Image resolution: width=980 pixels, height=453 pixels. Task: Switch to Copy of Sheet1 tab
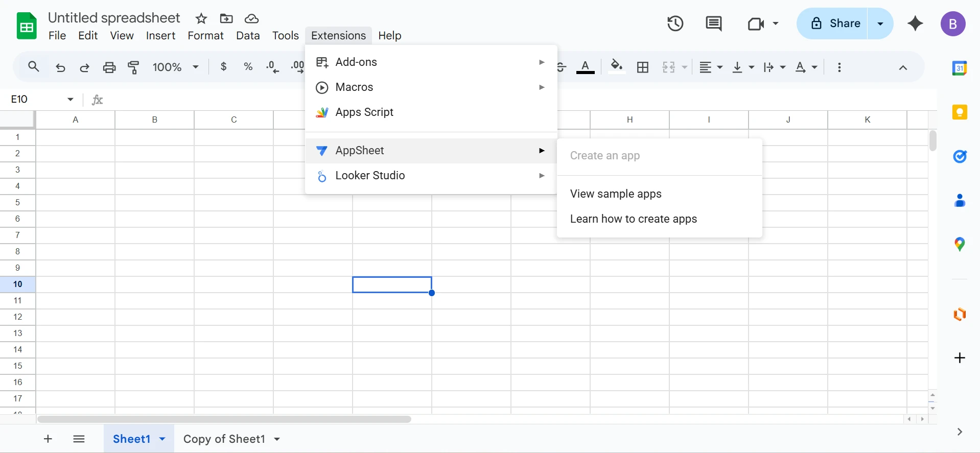coord(224,439)
